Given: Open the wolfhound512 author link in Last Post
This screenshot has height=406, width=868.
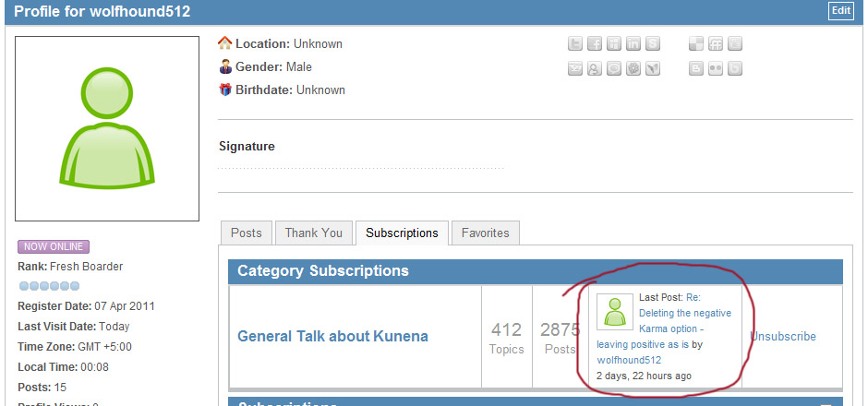Looking at the screenshot, I should (x=629, y=360).
